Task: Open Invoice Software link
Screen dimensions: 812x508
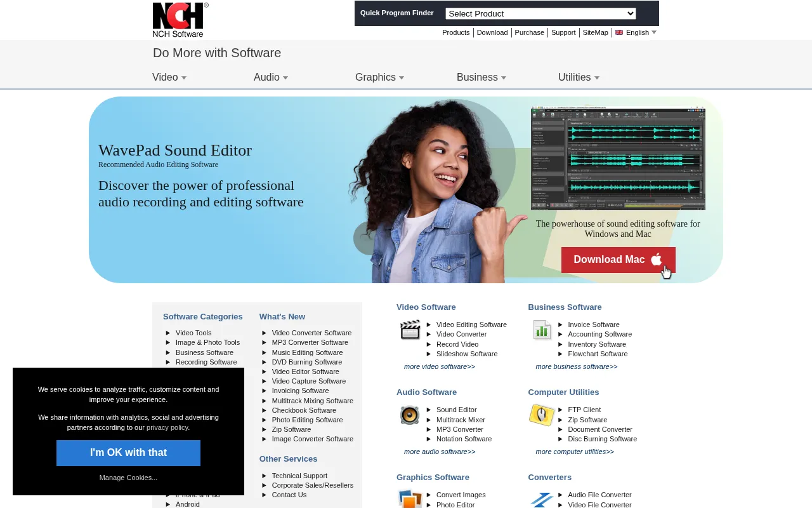Action: pos(594,324)
